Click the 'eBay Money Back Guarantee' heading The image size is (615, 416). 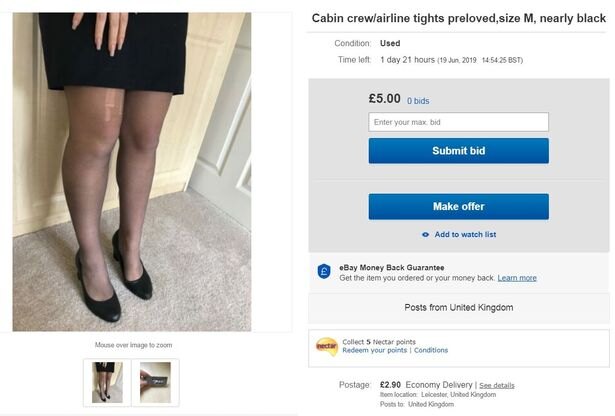[390, 267]
